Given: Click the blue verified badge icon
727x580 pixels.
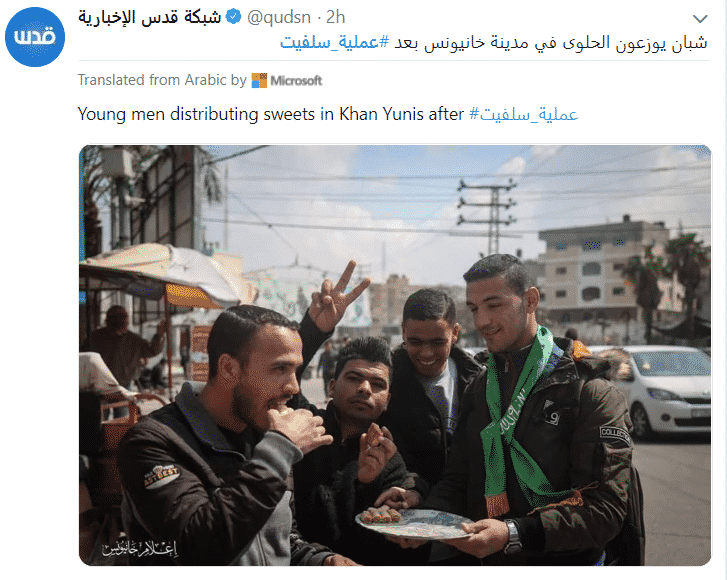Looking at the screenshot, I should [233, 17].
